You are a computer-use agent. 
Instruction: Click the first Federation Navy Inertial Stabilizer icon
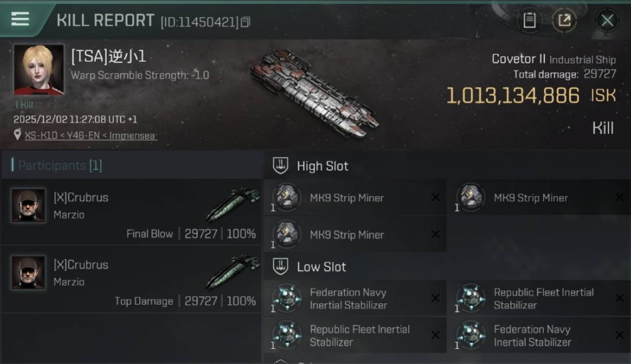(286, 298)
